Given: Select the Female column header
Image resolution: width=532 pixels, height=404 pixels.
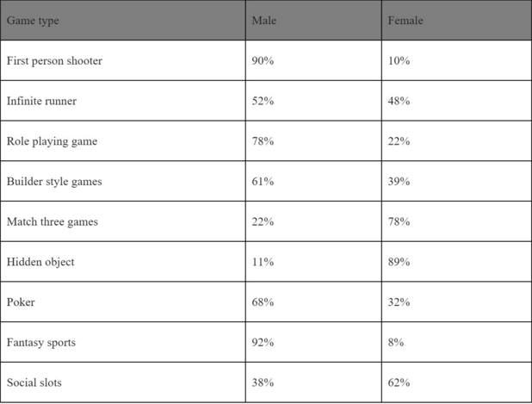Looking at the screenshot, I should pyautogui.click(x=405, y=21).
